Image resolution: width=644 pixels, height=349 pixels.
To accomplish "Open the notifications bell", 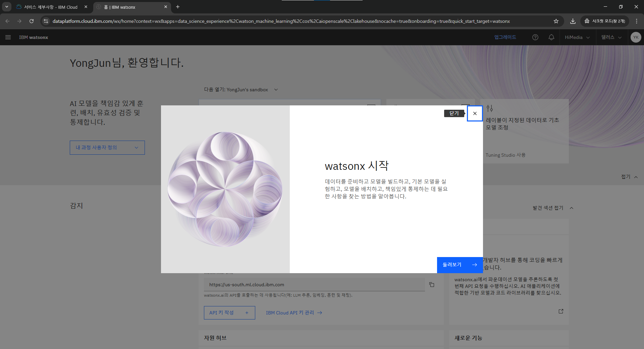I will click(551, 37).
